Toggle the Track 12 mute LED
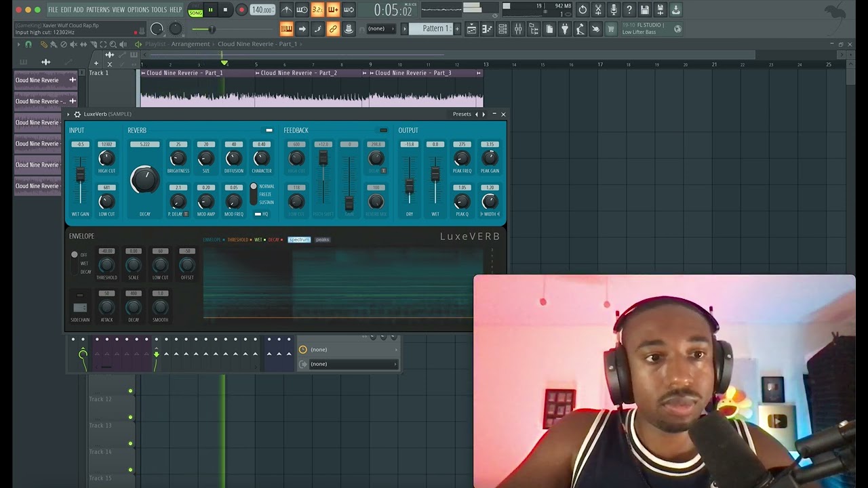The image size is (868, 488). 131,391
